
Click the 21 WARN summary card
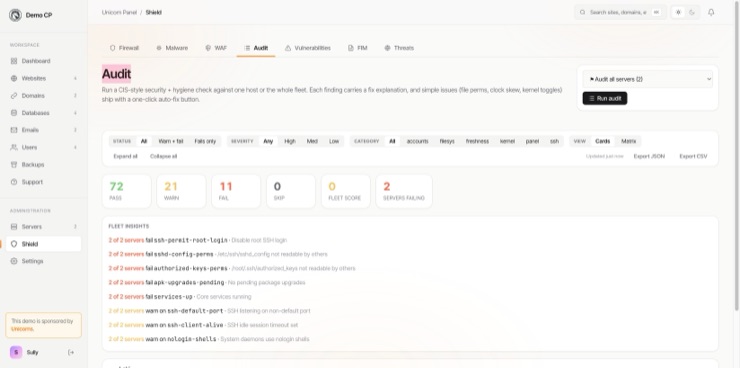click(181, 191)
